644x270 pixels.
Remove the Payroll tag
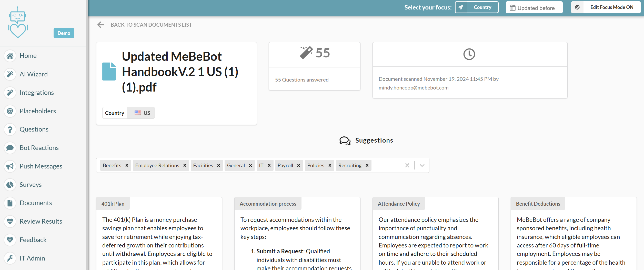click(x=299, y=165)
